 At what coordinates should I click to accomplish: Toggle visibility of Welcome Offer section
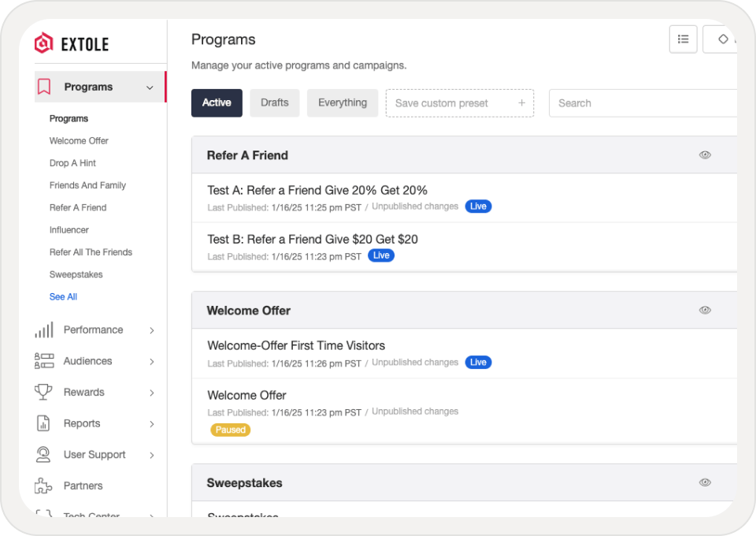pyautogui.click(x=705, y=311)
